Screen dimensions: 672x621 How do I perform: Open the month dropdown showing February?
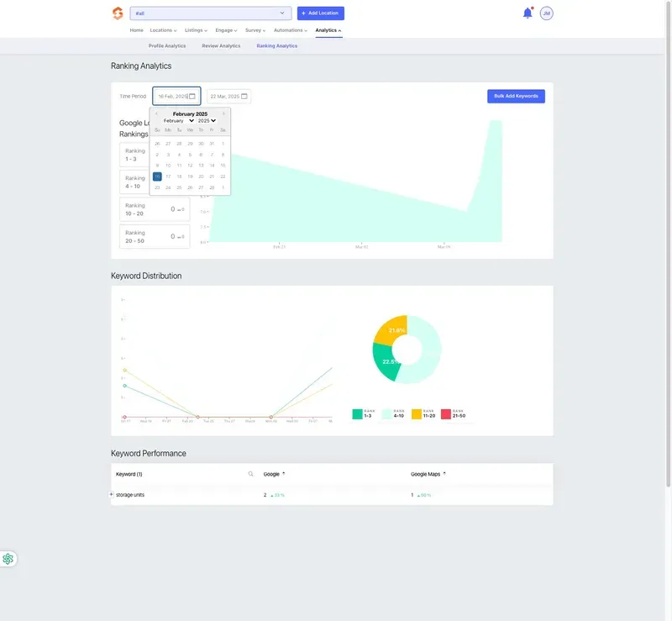179,121
